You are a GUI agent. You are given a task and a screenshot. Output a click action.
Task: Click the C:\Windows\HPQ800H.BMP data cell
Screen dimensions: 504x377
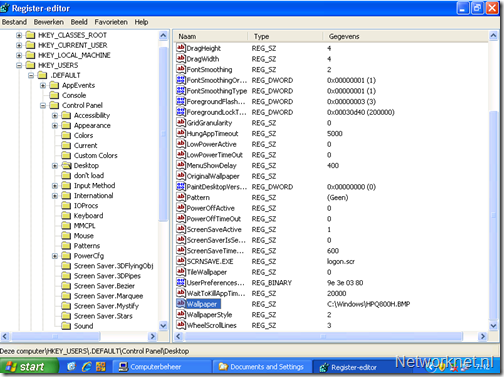pos(368,304)
